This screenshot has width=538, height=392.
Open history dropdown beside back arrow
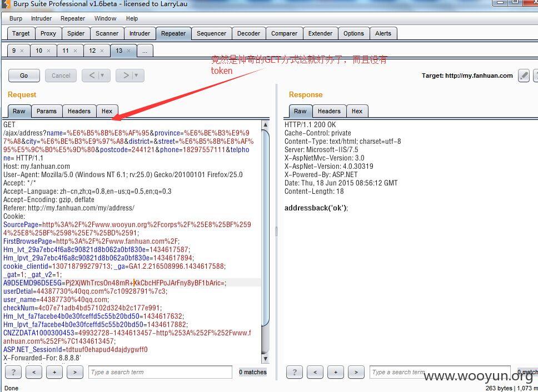point(103,76)
